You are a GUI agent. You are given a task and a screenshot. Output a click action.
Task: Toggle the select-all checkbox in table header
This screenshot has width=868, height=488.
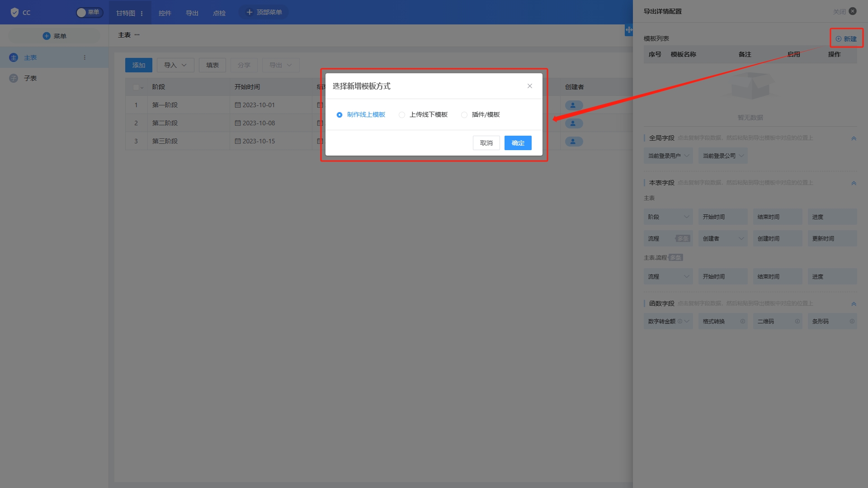(x=136, y=87)
